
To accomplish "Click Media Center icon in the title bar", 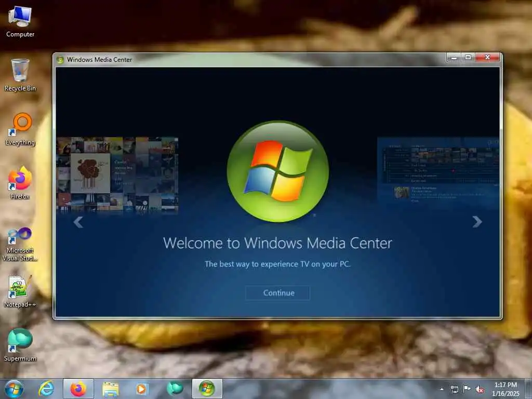I will click(x=60, y=60).
